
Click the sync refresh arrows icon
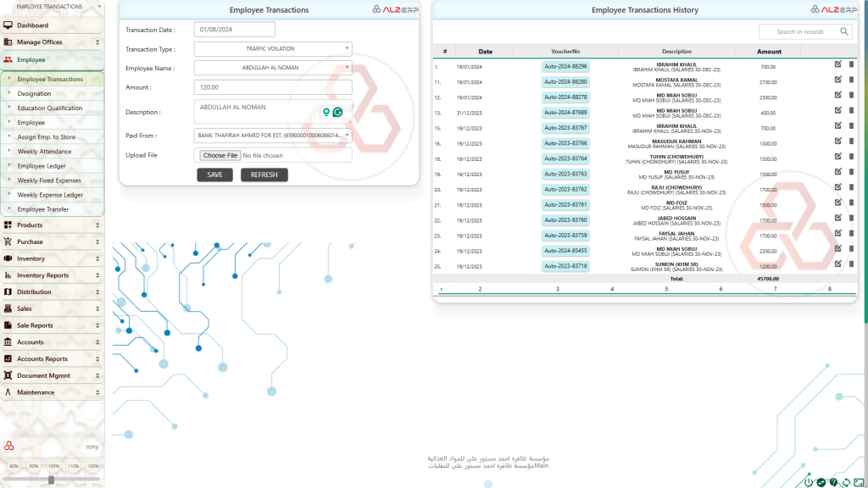846,482
